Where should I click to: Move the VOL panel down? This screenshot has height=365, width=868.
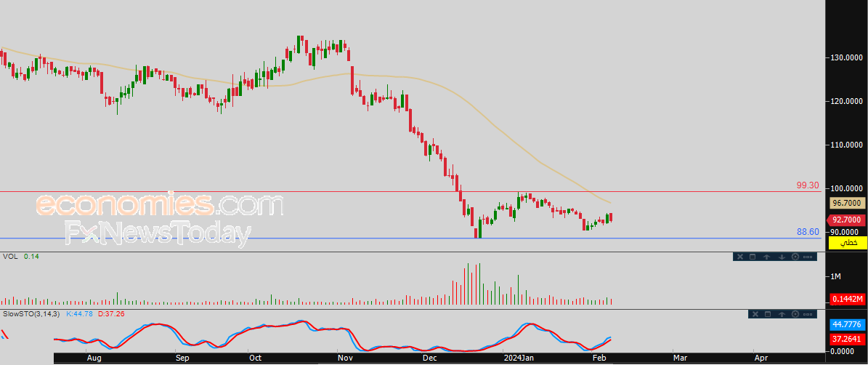tap(782, 257)
